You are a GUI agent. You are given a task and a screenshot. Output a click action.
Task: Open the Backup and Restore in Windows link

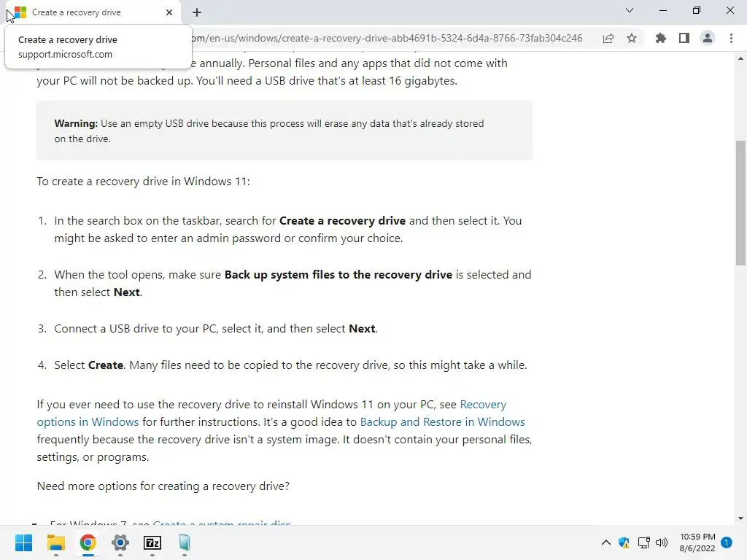point(442,422)
